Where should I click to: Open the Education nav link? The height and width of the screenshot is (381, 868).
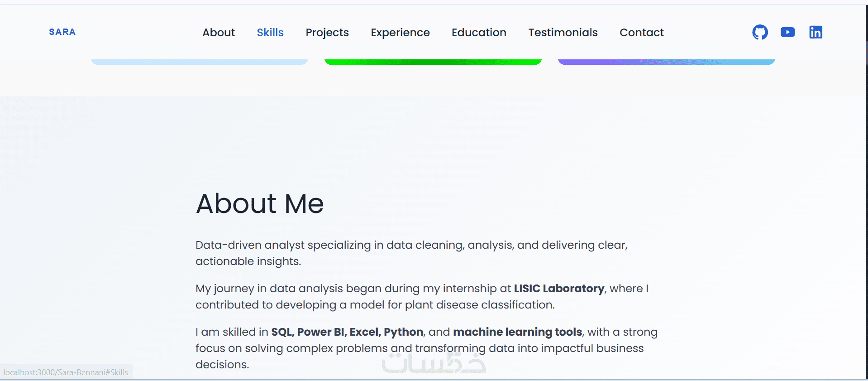pos(479,33)
